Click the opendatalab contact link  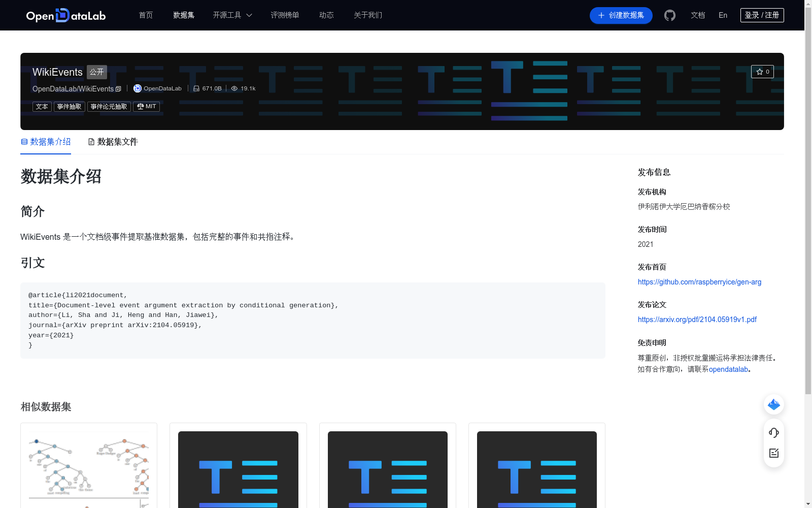click(x=728, y=369)
